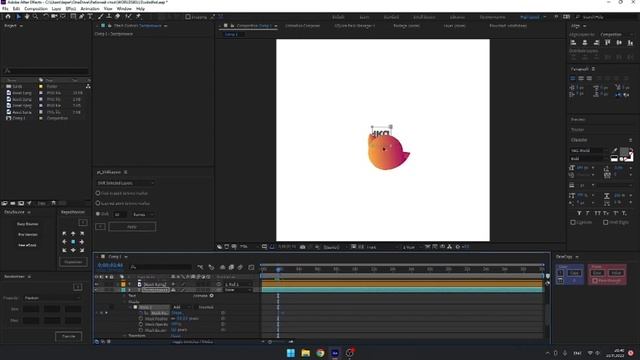Image resolution: width=640 pixels, height=360 pixels.
Task: Toggle the Inverted checkbox for Mask 1
Action: tap(196, 307)
